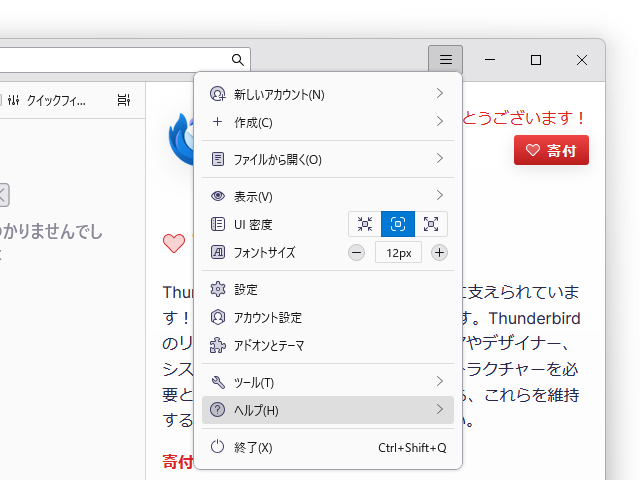
Task: Click the heart icon in the message
Action: [x=174, y=243]
